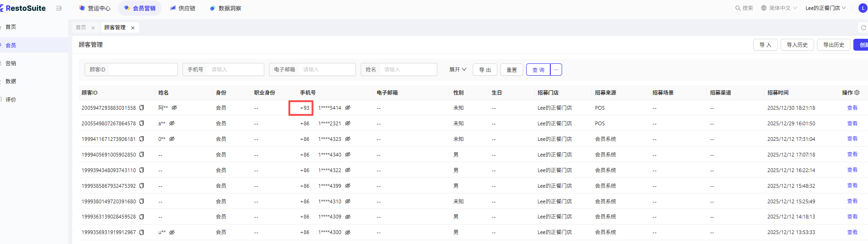Copy customer ID ending in 7864578
The image size is (868, 244).
point(141,123)
